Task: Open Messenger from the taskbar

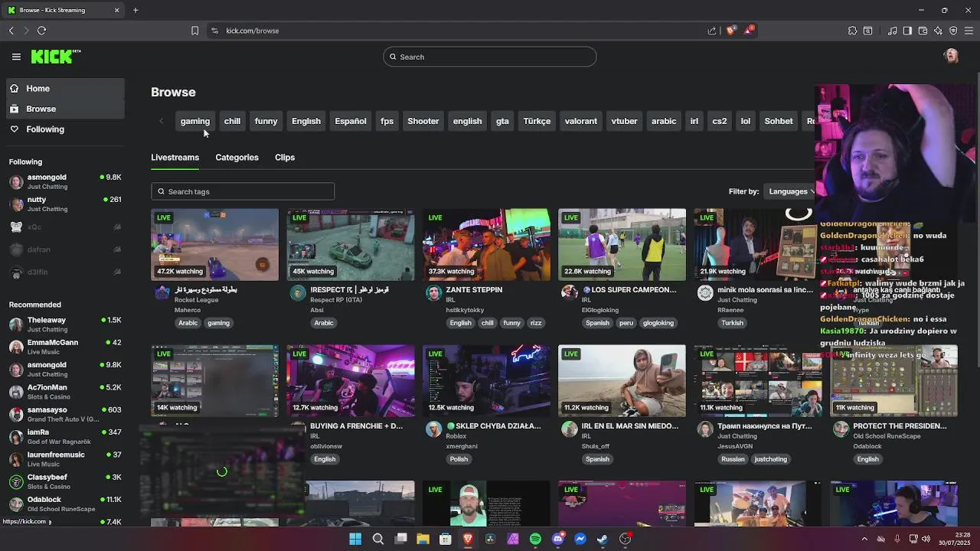Action: click(580, 539)
